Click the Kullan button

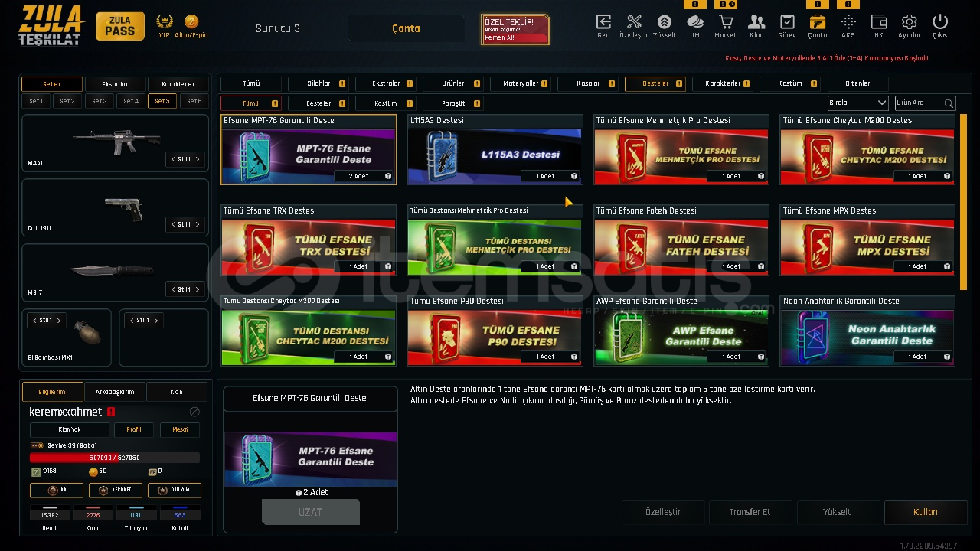[x=925, y=512]
